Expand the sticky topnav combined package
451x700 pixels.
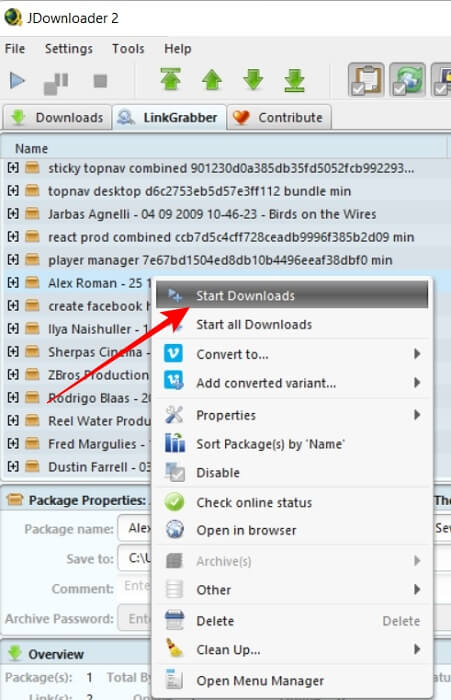13,168
